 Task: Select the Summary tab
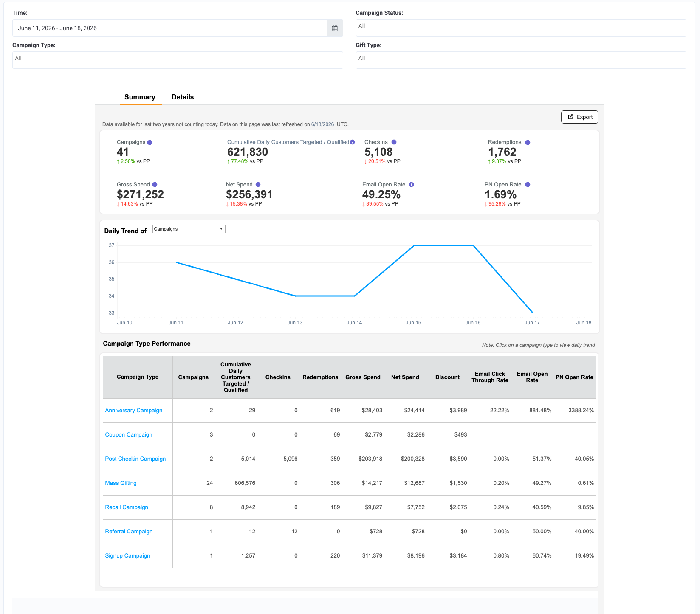(140, 97)
